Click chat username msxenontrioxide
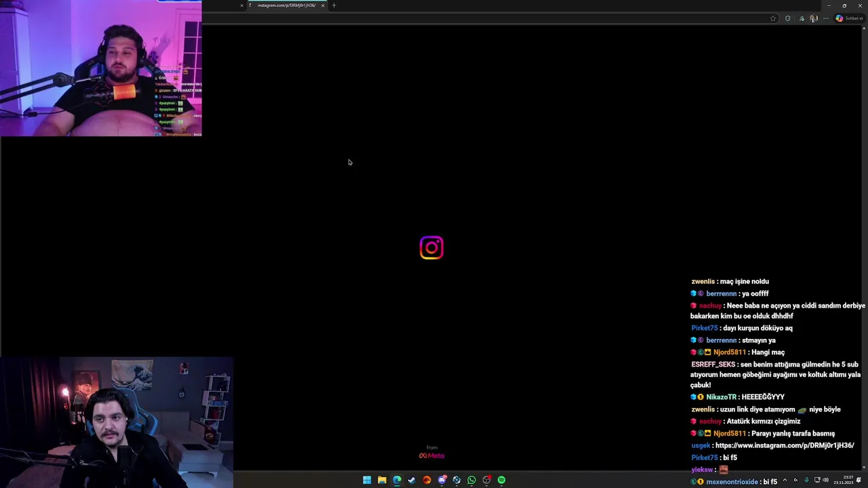Screen dimensions: 868x488 click(x=732, y=482)
